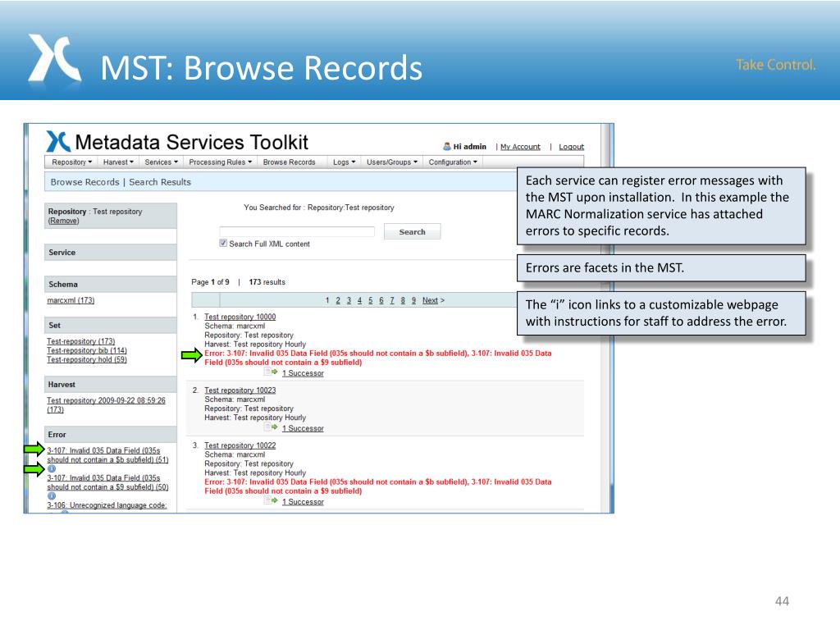Screen dimensions: 840x630
Task: Open record Test repository 10022
Action: pos(240,445)
